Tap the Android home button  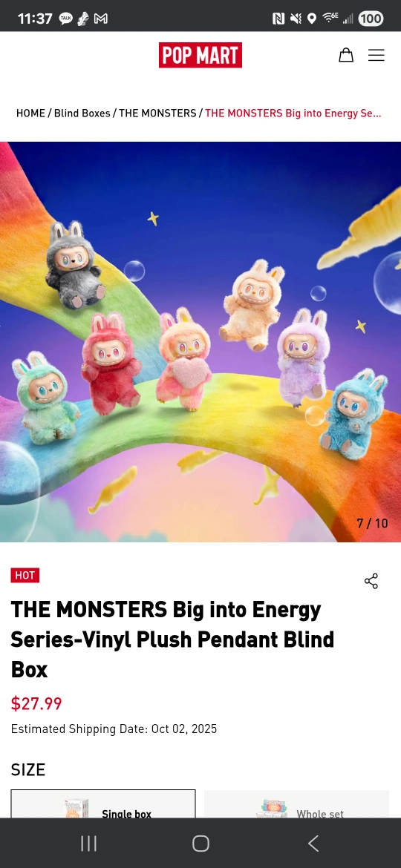pyautogui.click(x=200, y=843)
